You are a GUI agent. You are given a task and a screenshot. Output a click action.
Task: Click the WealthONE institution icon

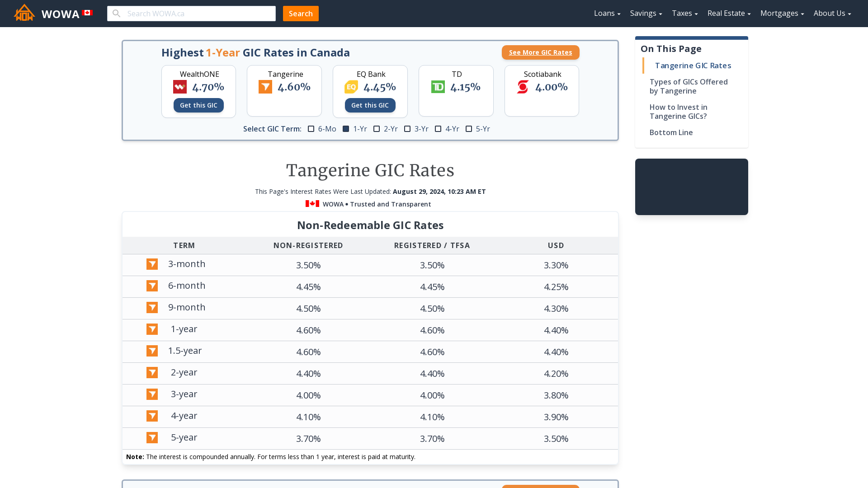[x=179, y=87]
